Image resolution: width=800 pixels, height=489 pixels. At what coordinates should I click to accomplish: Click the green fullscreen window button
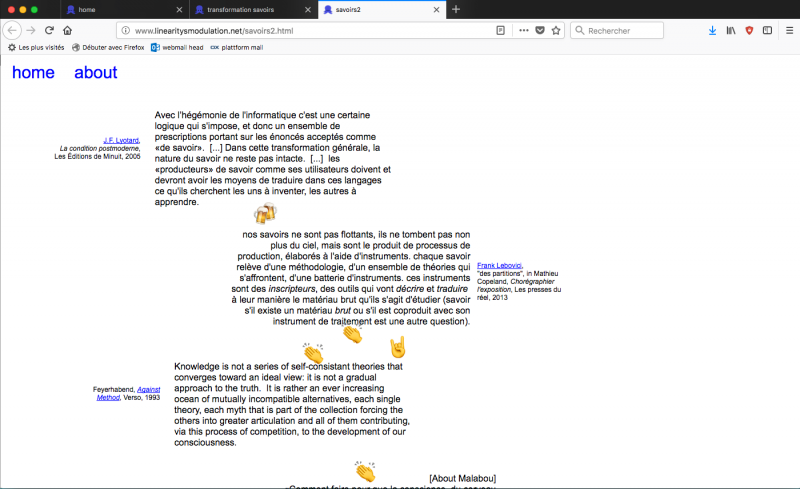pos(34,10)
